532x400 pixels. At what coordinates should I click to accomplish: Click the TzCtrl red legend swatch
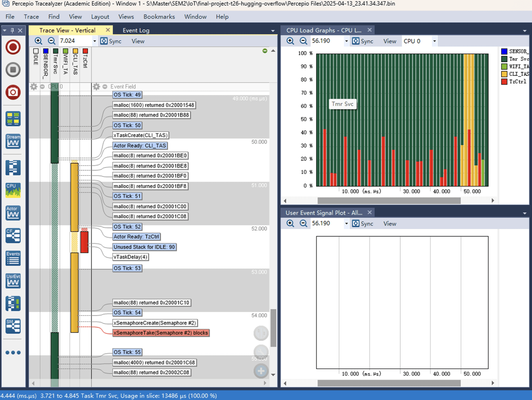click(504, 82)
